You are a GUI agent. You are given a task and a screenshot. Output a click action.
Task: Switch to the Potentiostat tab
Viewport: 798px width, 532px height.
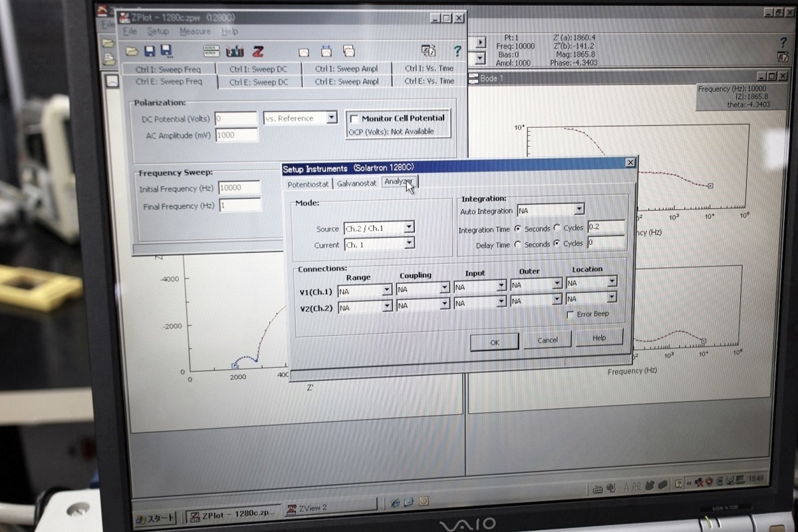pos(308,184)
